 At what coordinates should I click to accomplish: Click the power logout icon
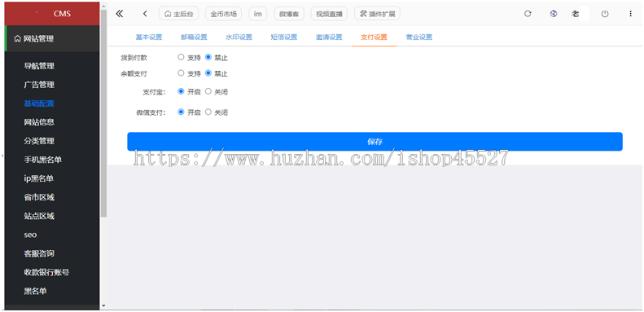(605, 14)
